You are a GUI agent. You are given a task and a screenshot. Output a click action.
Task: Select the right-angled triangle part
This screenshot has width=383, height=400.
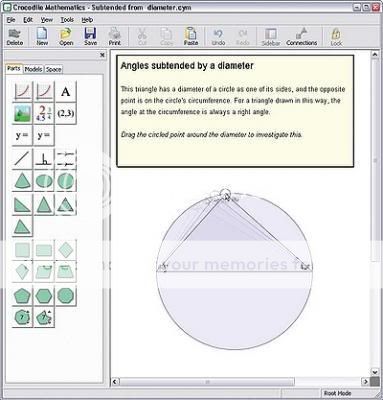(x=22, y=204)
